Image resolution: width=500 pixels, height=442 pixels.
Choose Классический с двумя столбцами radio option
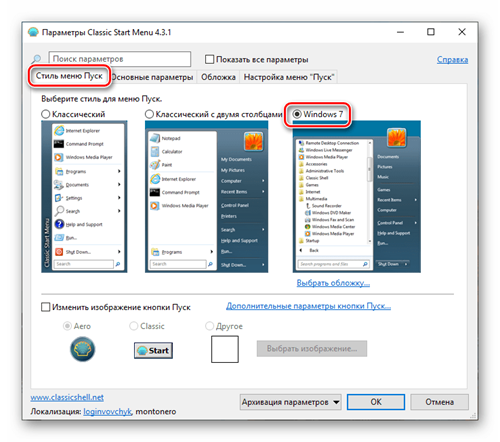[x=149, y=114]
